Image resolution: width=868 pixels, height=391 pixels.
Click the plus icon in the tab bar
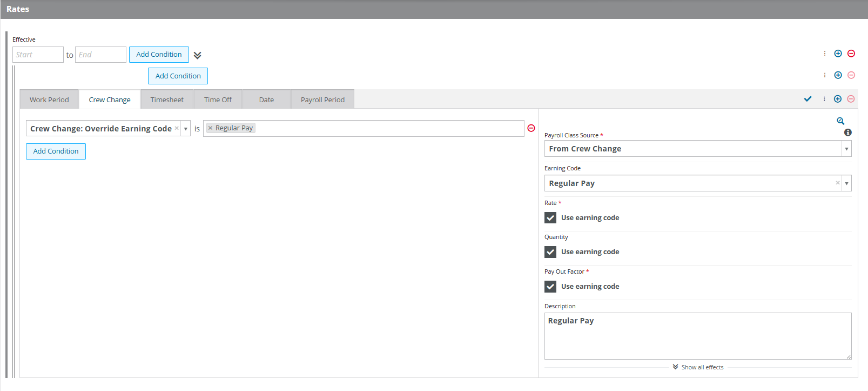click(838, 99)
